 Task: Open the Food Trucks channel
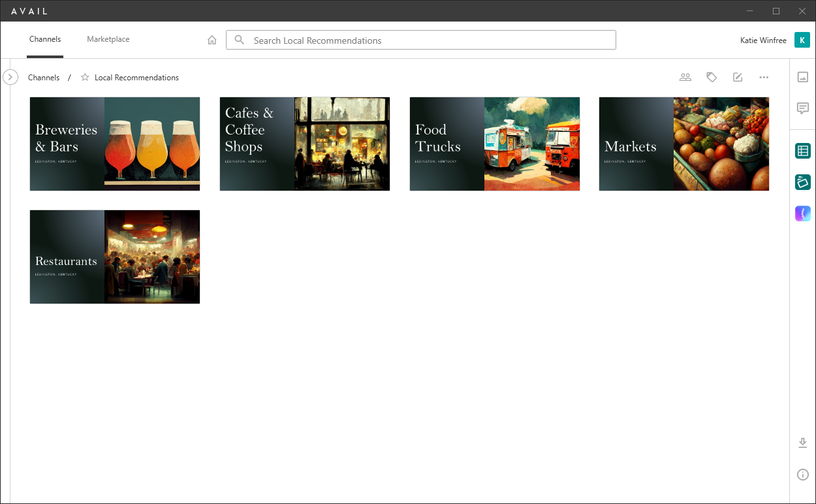[495, 144]
